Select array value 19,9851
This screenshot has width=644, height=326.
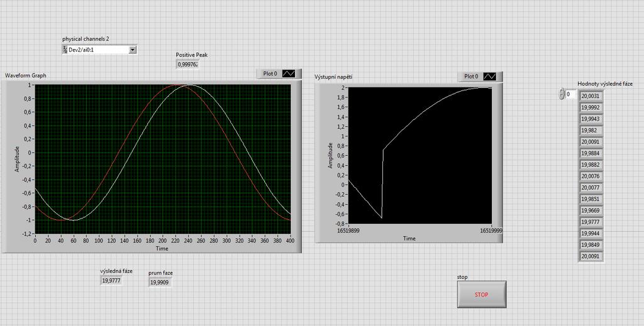pyautogui.click(x=591, y=199)
